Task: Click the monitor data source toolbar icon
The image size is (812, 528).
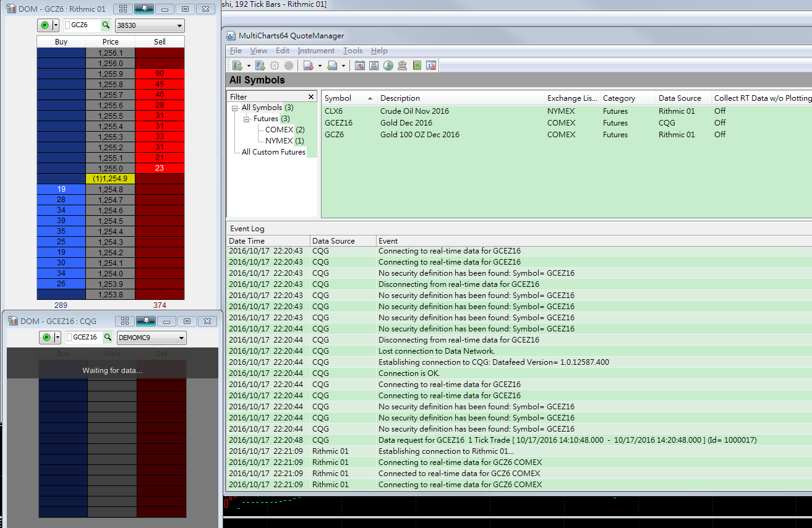Action: 374,66
